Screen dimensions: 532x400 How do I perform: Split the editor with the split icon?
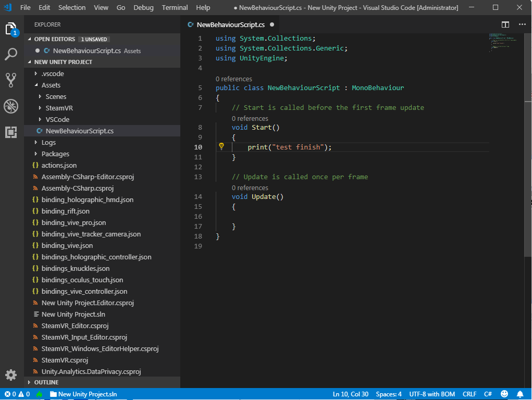(x=504, y=24)
